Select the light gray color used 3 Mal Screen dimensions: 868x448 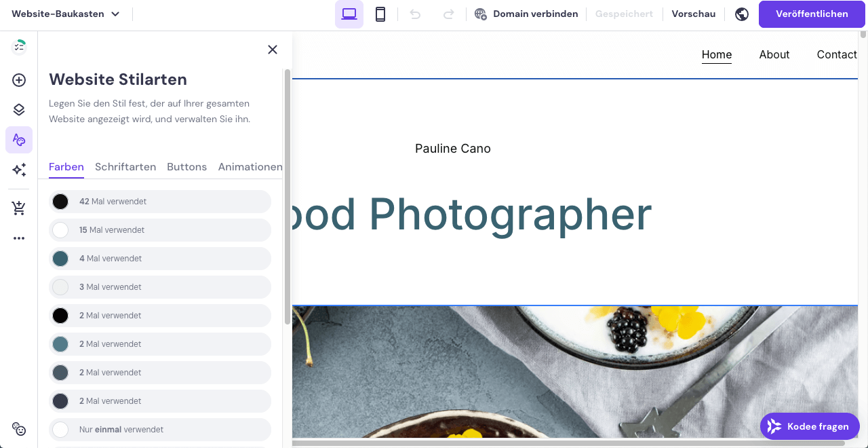tap(160, 287)
